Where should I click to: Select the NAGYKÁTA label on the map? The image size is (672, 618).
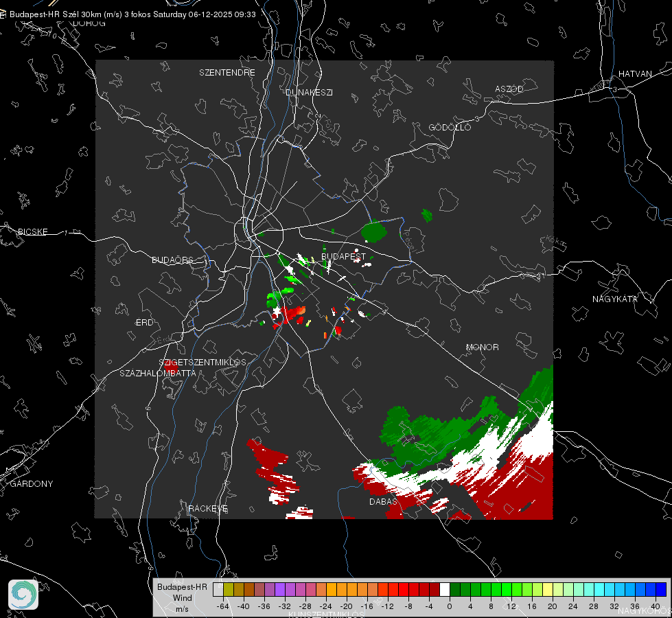click(615, 299)
